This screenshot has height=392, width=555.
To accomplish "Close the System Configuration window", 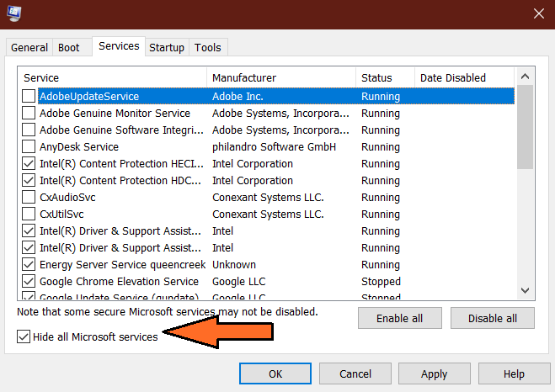I will point(539,13).
